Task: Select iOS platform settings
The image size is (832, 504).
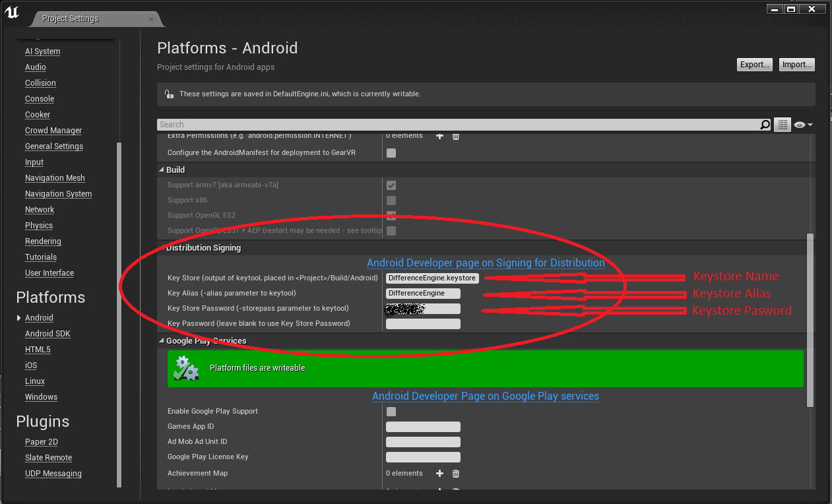Action: click(x=31, y=365)
